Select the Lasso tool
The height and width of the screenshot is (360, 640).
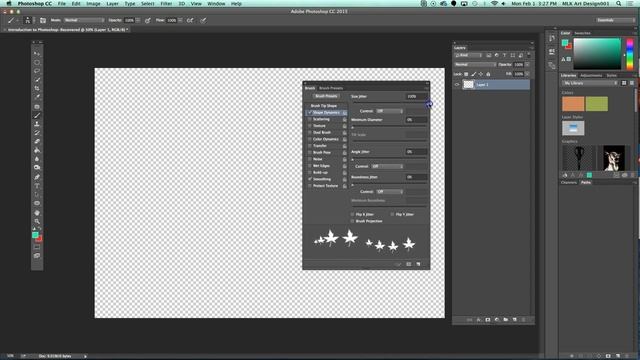[37, 71]
